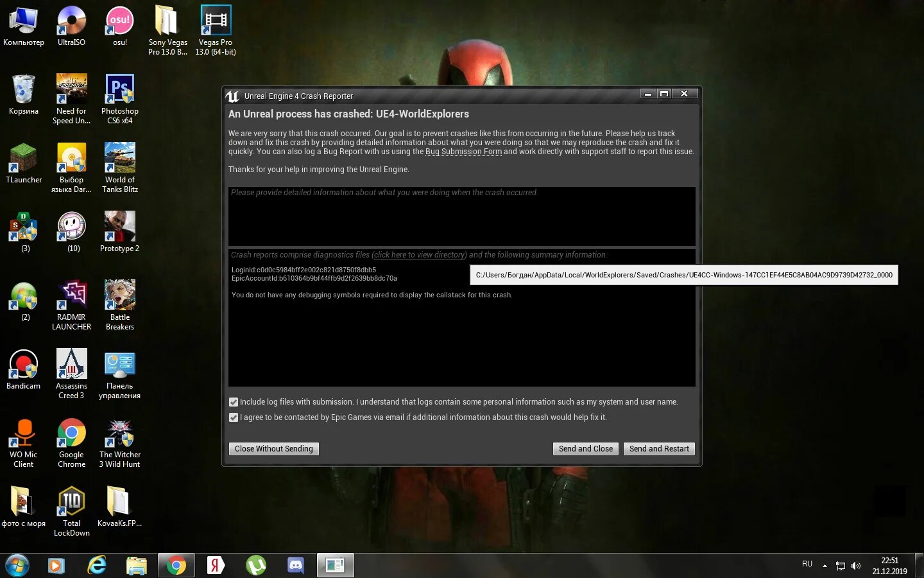Launch Bandicam shortcut

click(x=23, y=369)
